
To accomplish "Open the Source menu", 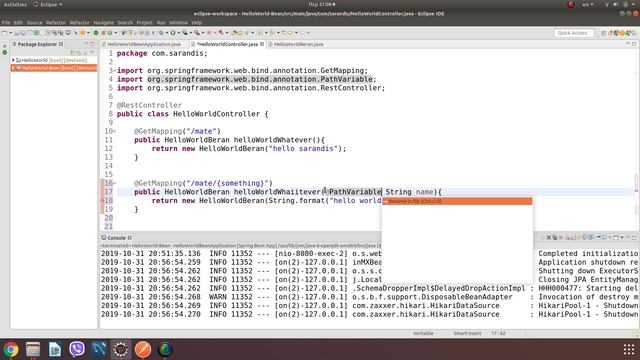I will pos(34,22).
